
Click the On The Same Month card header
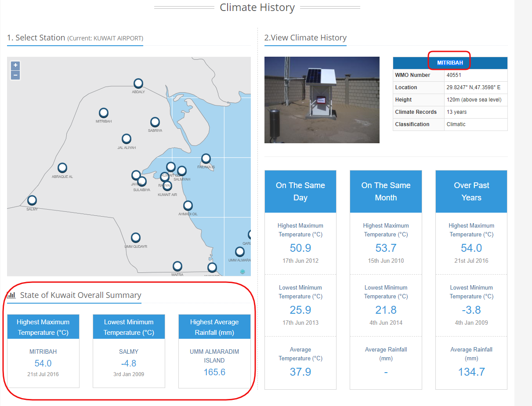386,192
